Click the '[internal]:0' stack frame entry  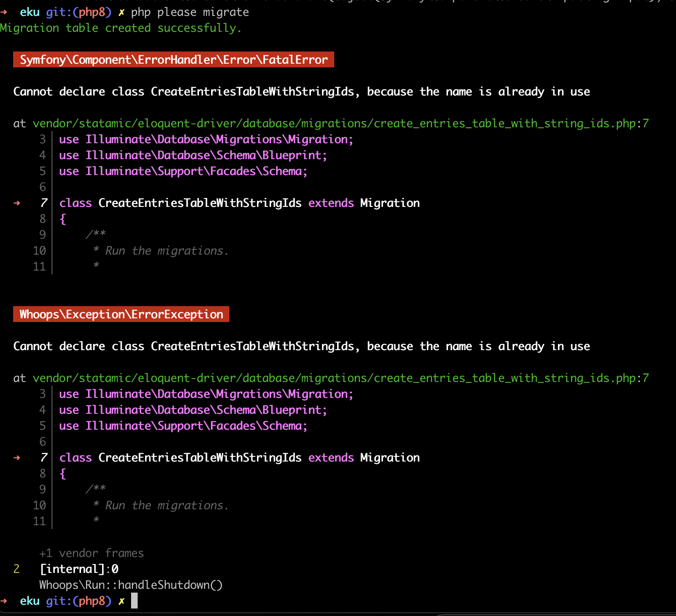(79, 569)
